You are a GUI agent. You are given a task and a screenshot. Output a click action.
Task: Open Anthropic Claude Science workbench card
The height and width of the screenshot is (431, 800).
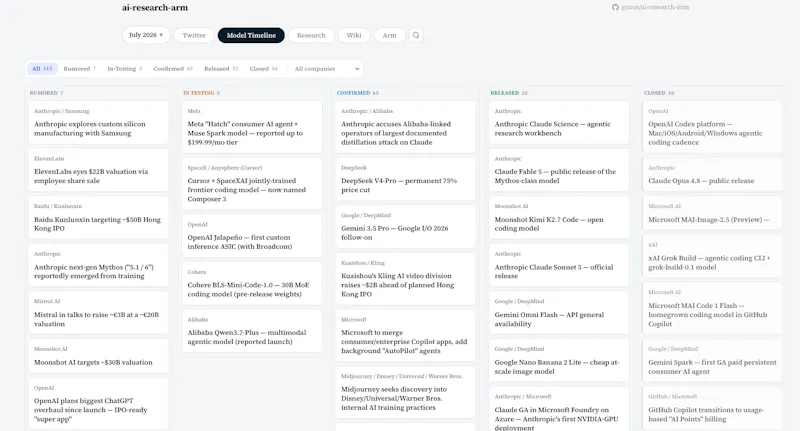pos(559,122)
